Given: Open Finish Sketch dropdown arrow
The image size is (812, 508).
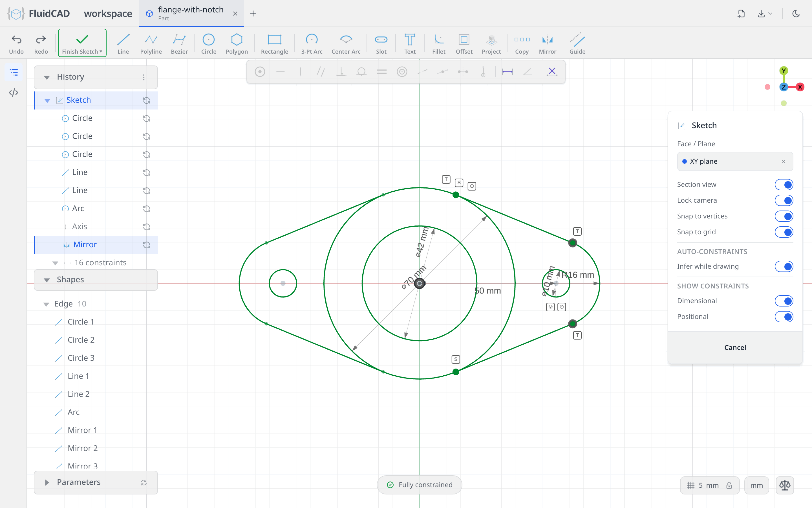Looking at the screenshot, I should tap(101, 51).
